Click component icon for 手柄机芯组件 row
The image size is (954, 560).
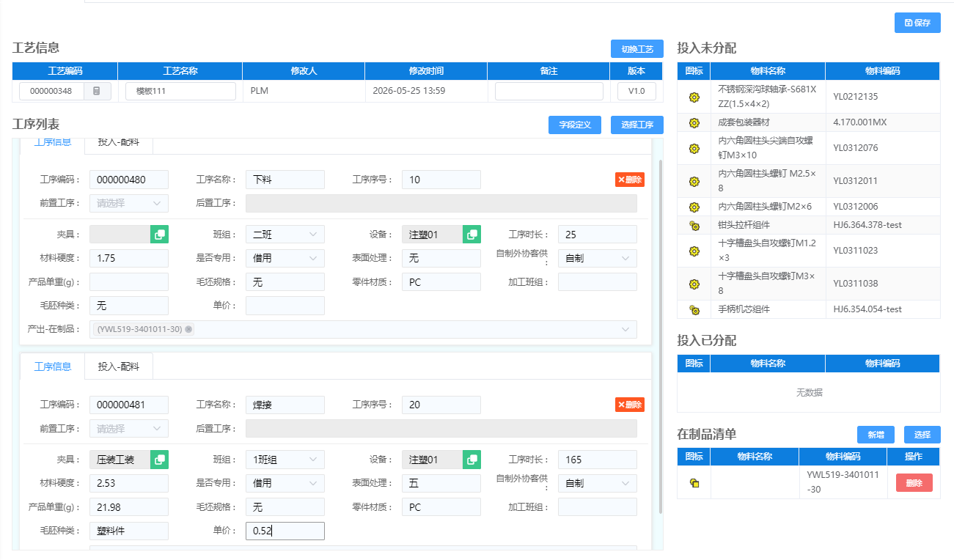tap(694, 310)
